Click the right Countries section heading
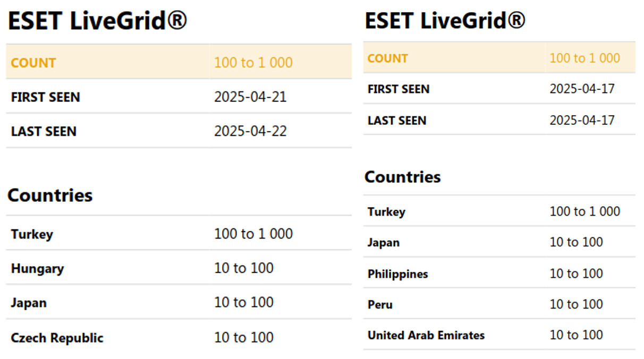The width and height of the screenshot is (644, 359). pyautogui.click(x=403, y=177)
